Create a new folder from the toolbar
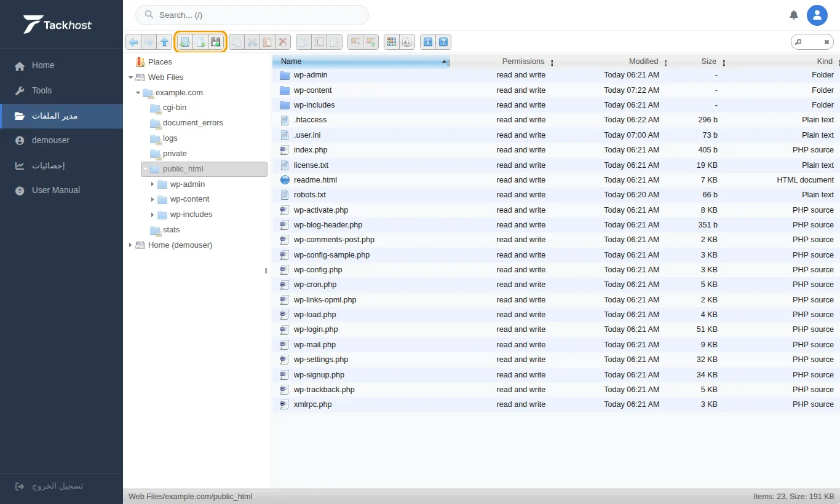Image resolution: width=840 pixels, height=504 pixels. coord(184,42)
